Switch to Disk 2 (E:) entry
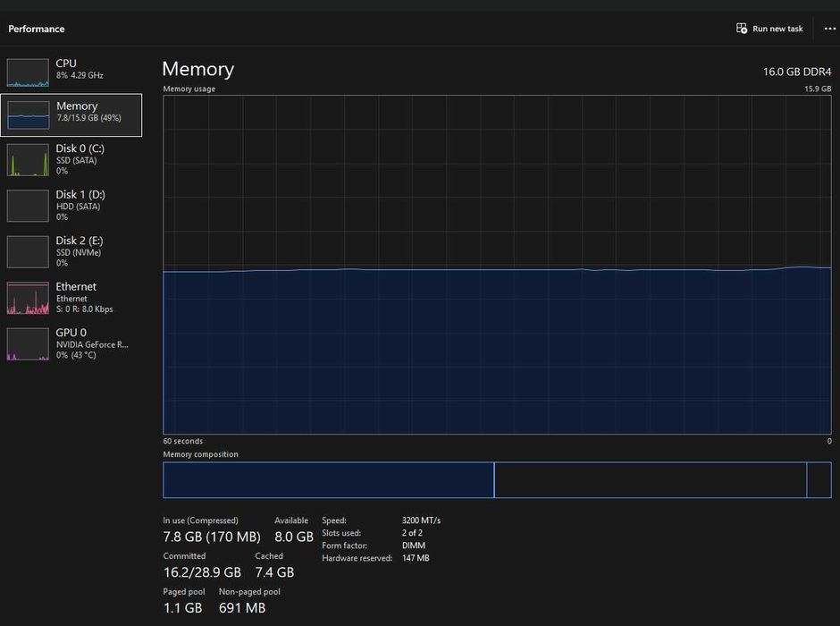Viewport: 840px width, 626px height. pos(71,252)
